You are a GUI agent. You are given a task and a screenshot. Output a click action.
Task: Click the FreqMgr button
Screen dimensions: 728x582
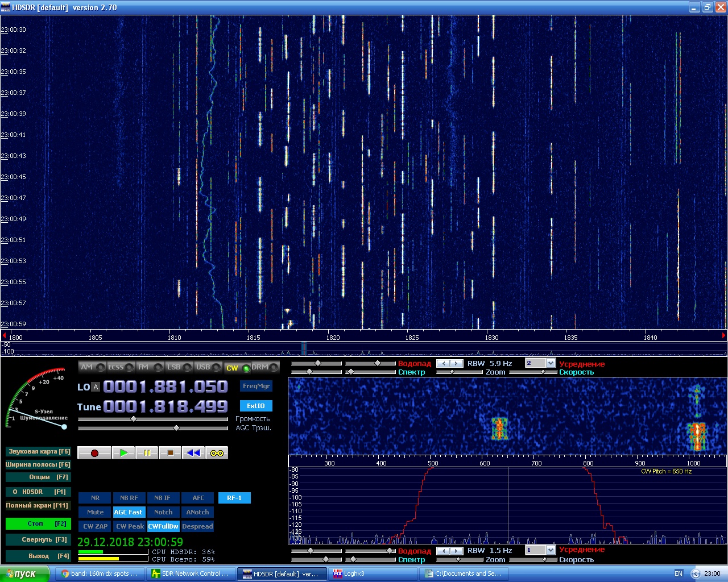pos(256,386)
